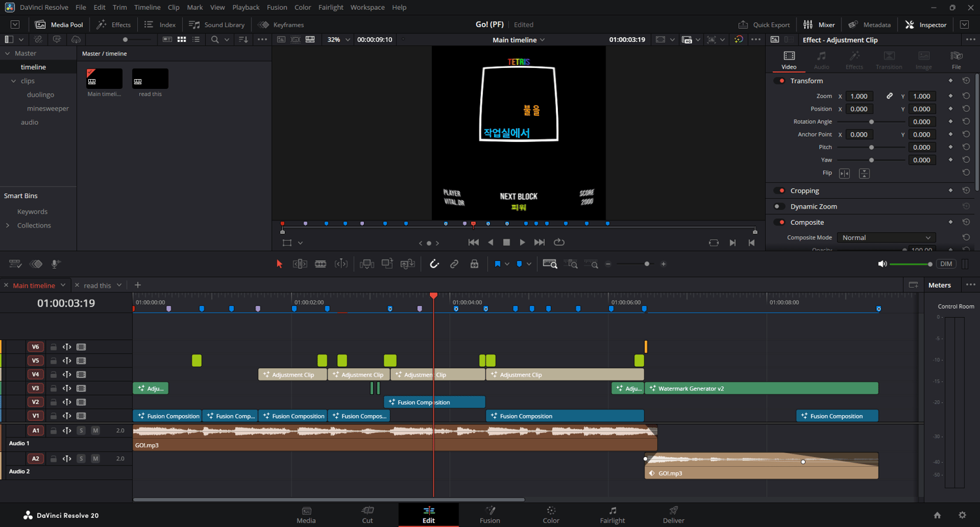Toggle Linked Selection chain icon

click(454, 264)
